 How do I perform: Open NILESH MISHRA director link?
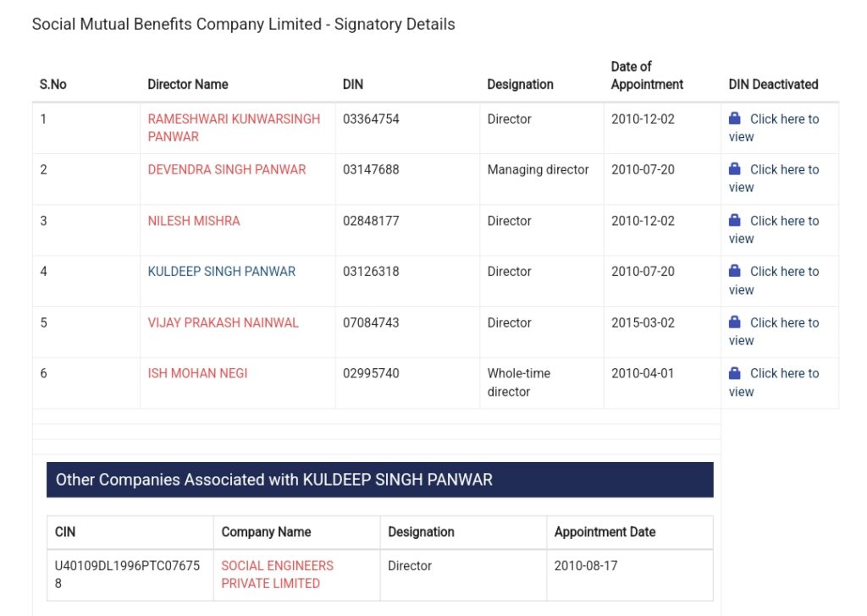(x=194, y=221)
